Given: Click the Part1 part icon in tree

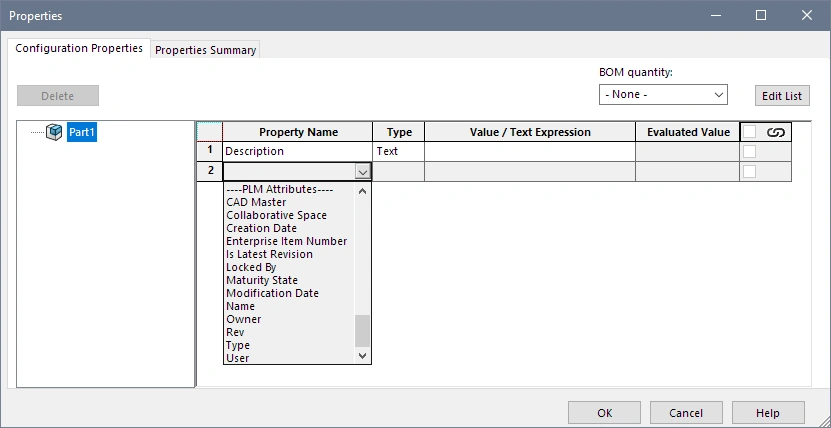Looking at the screenshot, I should tap(55, 132).
